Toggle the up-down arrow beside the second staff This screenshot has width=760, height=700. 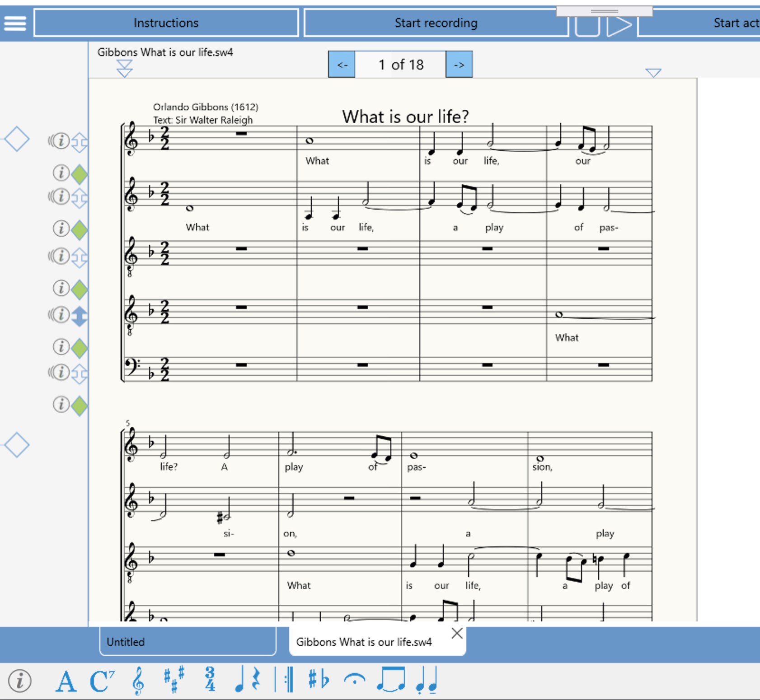pyautogui.click(x=80, y=198)
